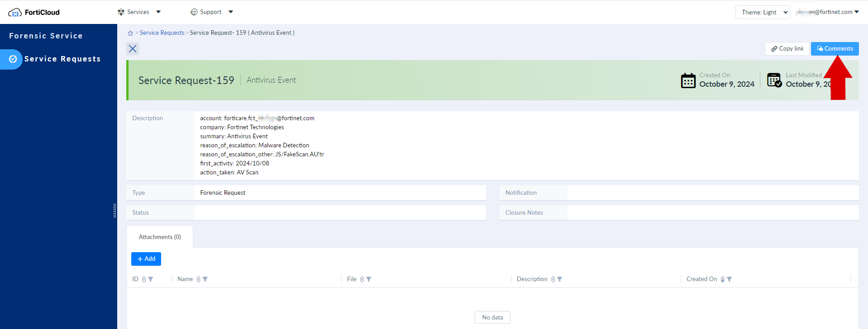Click the attachments Description column header
Viewport: 868px width, 329px height.
(x=532, y=279)
